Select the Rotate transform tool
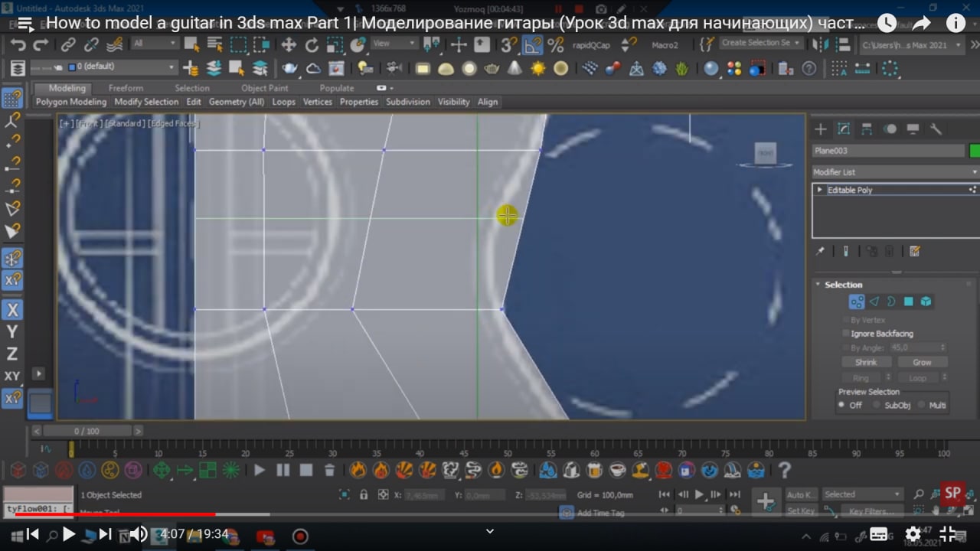 pos(312,44)
